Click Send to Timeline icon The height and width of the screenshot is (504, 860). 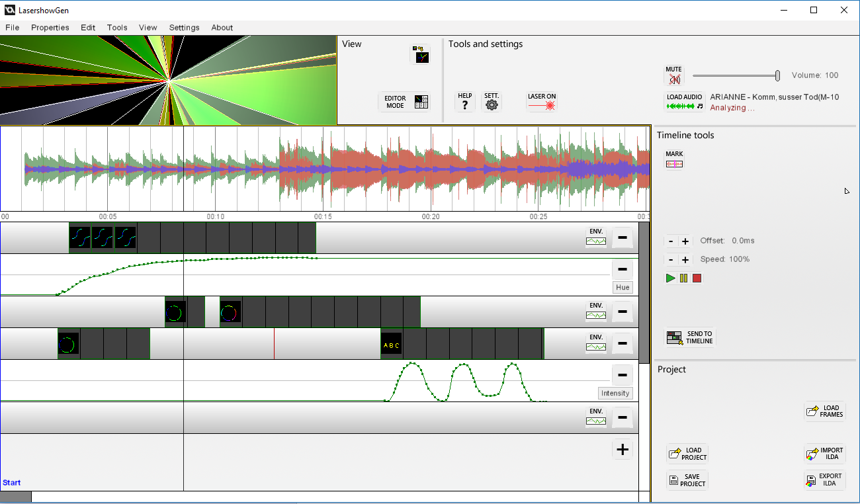tap(690, 337)
